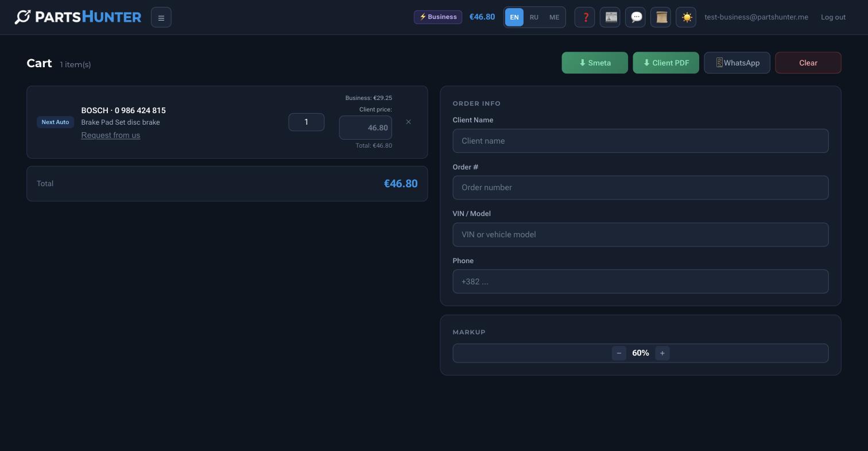The image size is (868, 451).
Task: Click the Business plan badge
Action: (x=438, y=17)
